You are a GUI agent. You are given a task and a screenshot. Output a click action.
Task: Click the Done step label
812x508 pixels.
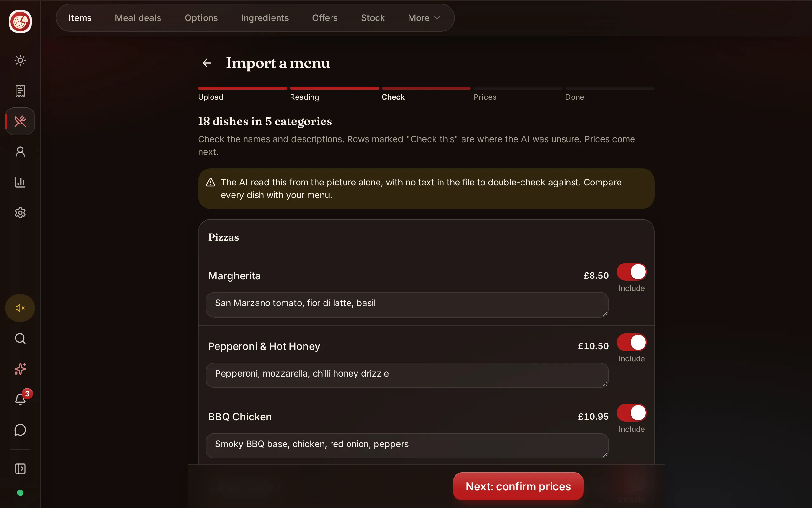click(x=574, y=97)
